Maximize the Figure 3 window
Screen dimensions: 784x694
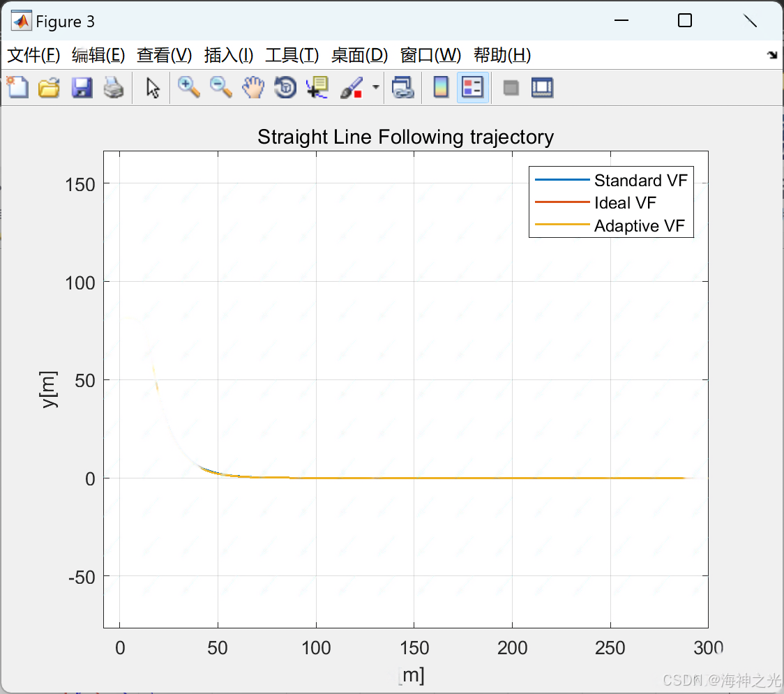click(685, 20)
